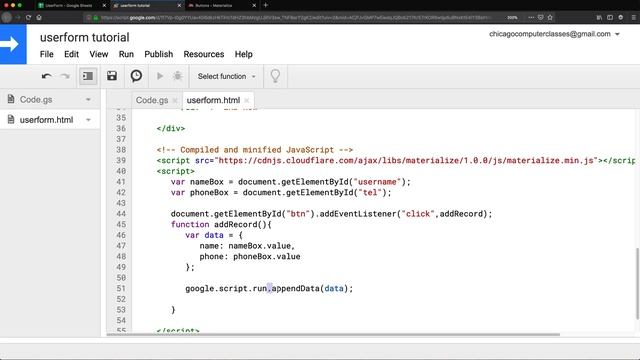
Task: Close the userform tutorial browser tab
Action: tap(179, 6)
